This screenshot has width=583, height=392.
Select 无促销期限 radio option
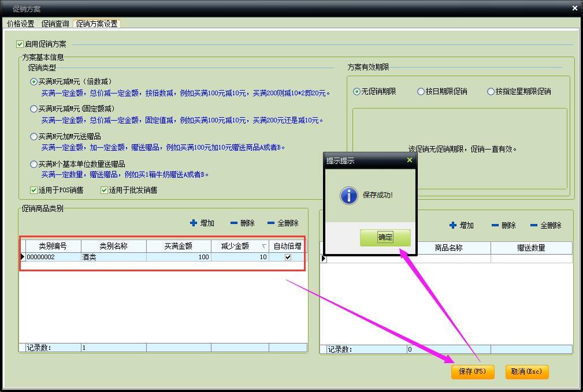click(x=357, y=91)
